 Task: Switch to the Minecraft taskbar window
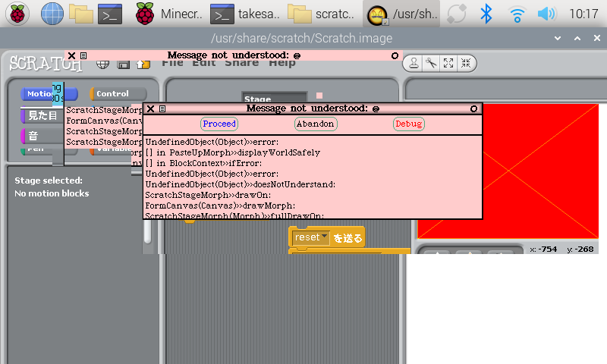(169, 14)
